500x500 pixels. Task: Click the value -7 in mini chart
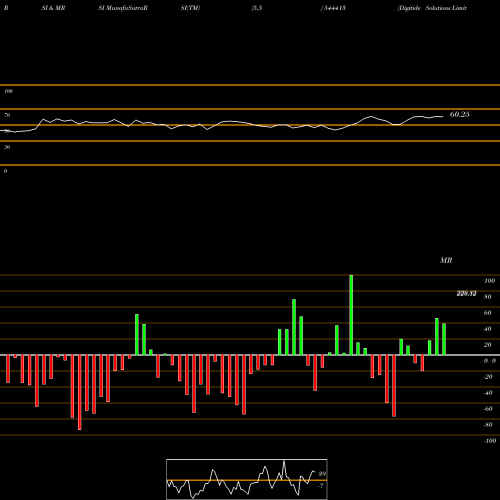coord(321,486)
